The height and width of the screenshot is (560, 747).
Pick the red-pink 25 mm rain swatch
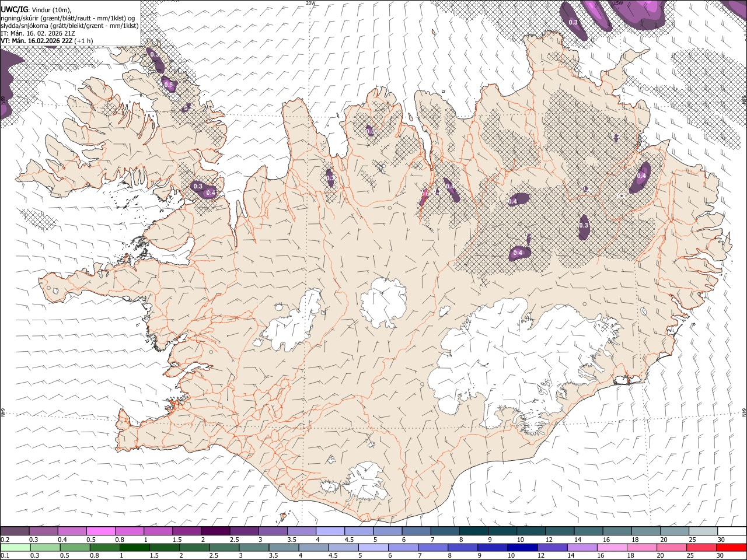pos(702,547)
